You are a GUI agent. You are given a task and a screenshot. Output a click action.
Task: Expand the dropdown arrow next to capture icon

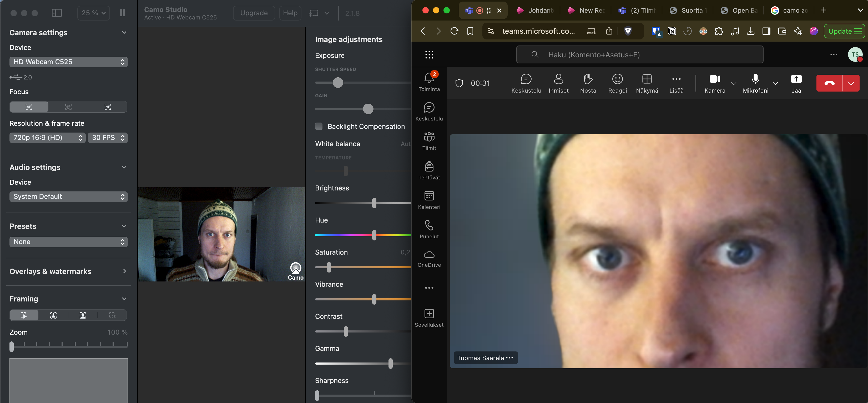(326, 13)
